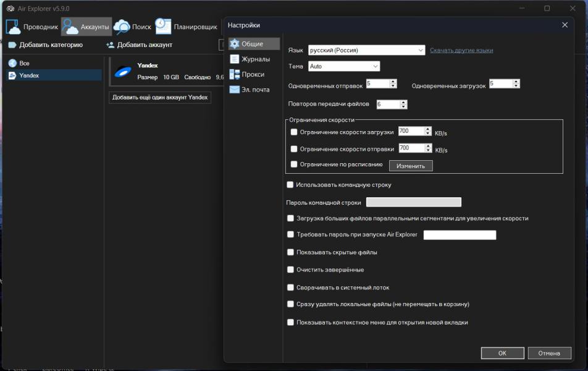Screen dimensions: 588x371
Task: Open the Тема theme dropdown
Action: (x=375, y=66)
